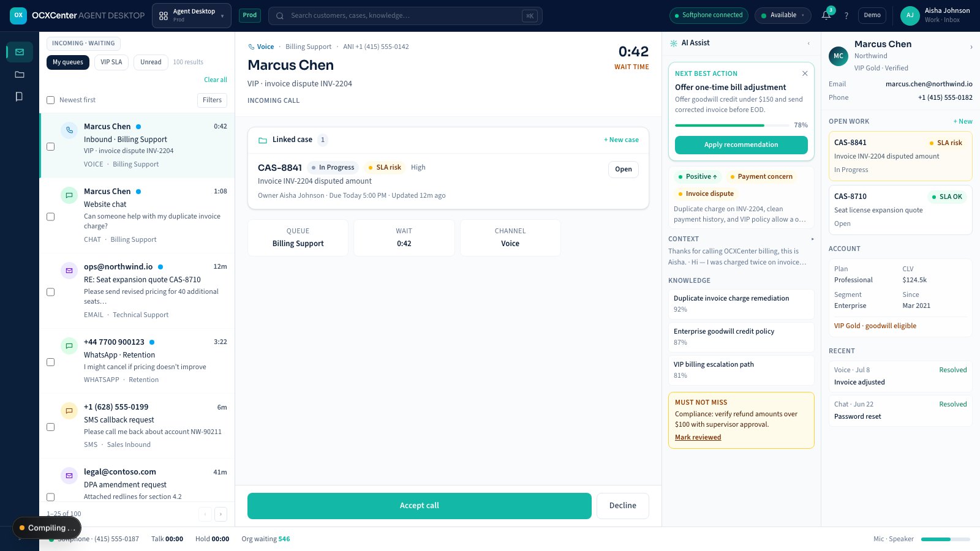Click the 78% confidence progress bar

click(x=732, y=126)
